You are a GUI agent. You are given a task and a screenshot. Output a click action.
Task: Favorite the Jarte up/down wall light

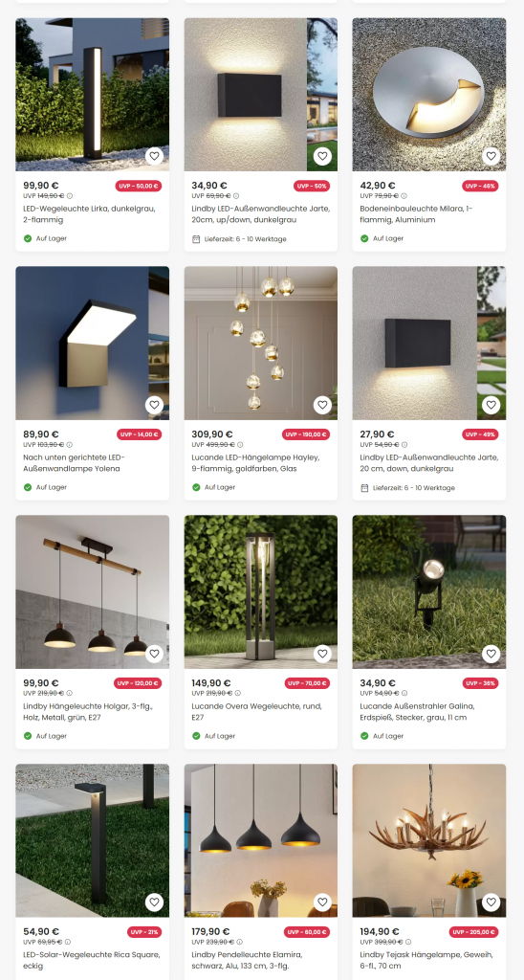pyautogui.click(x=322, y=156)
